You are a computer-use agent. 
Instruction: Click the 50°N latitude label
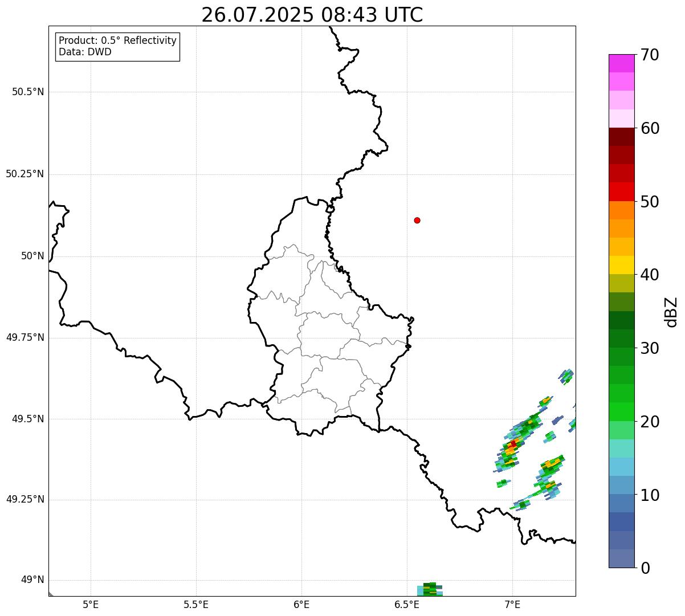[x=32, y=256]
